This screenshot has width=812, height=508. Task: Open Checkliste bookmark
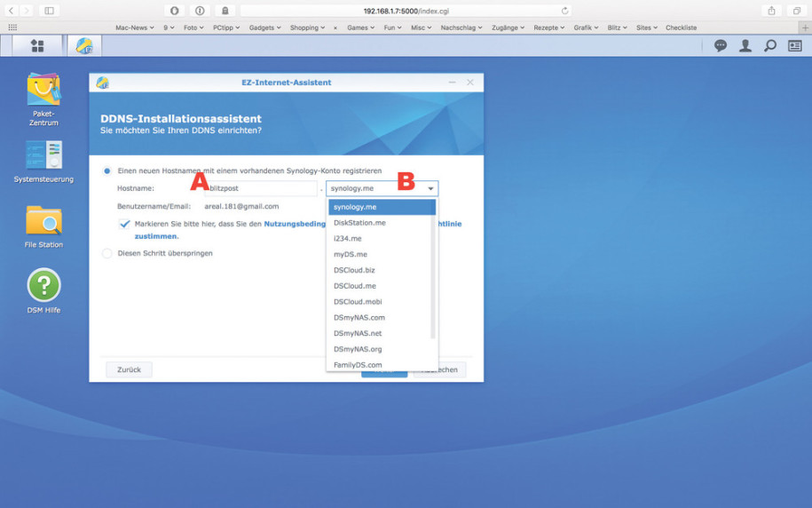point(681,28)
